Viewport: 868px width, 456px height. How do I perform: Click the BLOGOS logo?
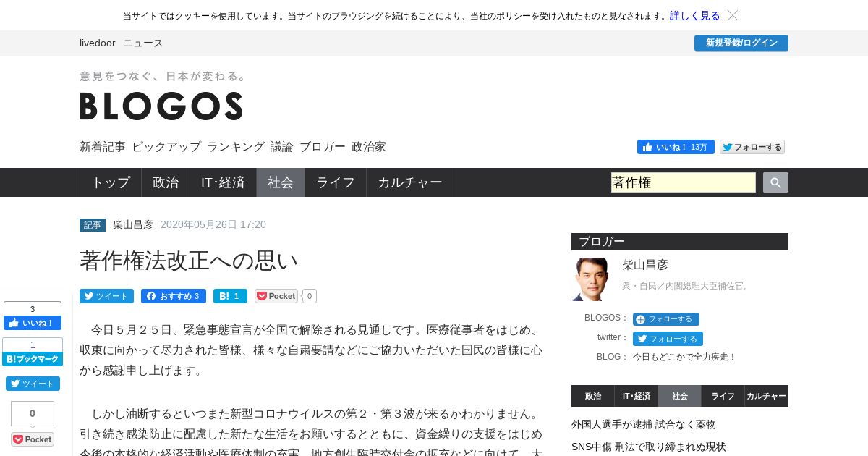tap(161, 106)
